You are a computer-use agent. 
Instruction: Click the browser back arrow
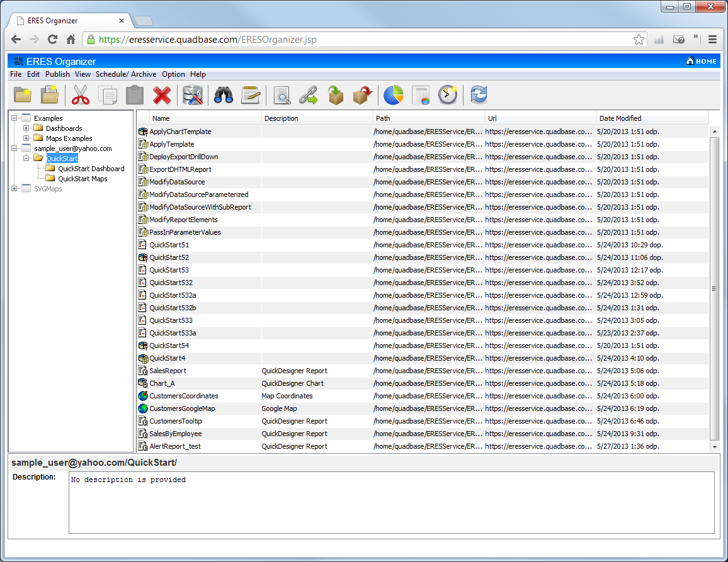16,40
